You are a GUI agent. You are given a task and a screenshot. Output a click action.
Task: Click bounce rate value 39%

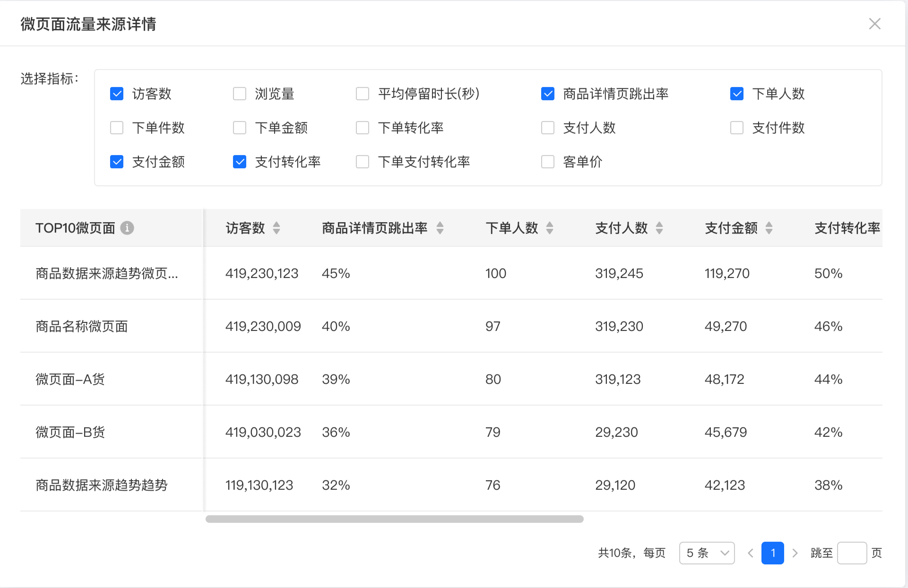336,379
